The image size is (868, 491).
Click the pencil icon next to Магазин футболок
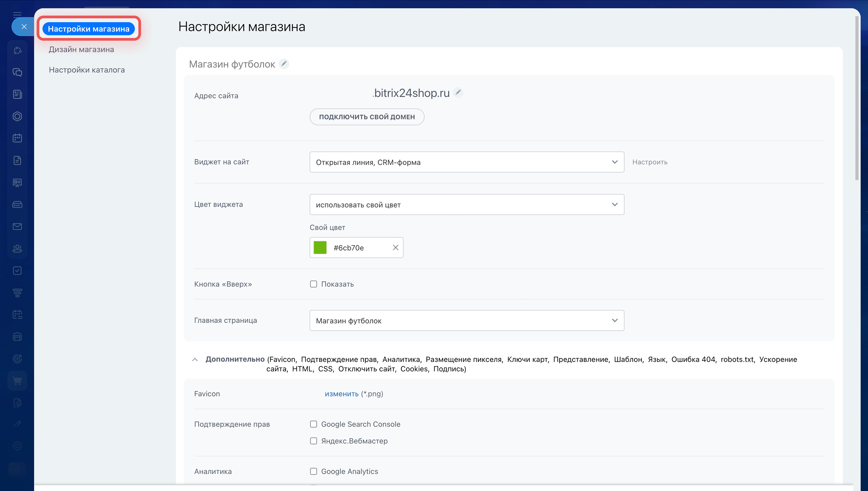284,64
